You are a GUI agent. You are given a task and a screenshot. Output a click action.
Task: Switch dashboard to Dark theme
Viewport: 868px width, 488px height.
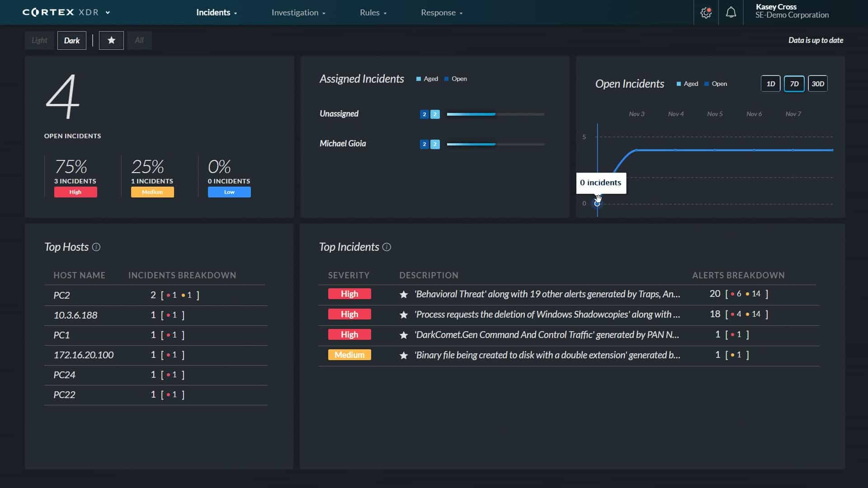[x=71, y=41]
